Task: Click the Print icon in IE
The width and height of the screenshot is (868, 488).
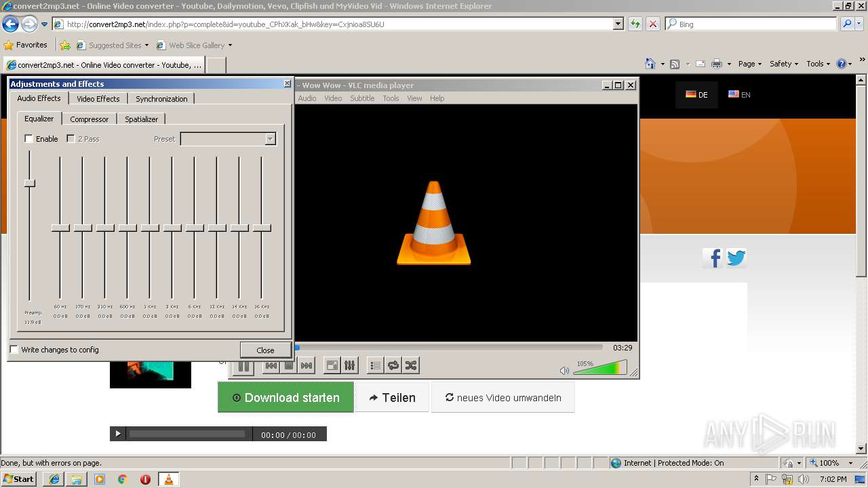Action: coord(716,64)
